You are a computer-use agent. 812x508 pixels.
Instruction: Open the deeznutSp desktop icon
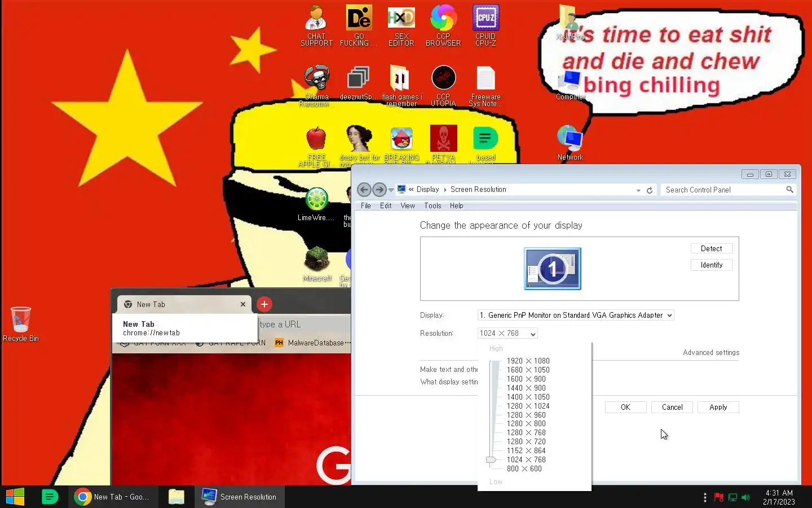pyautogui.click(x=359, y=84)
